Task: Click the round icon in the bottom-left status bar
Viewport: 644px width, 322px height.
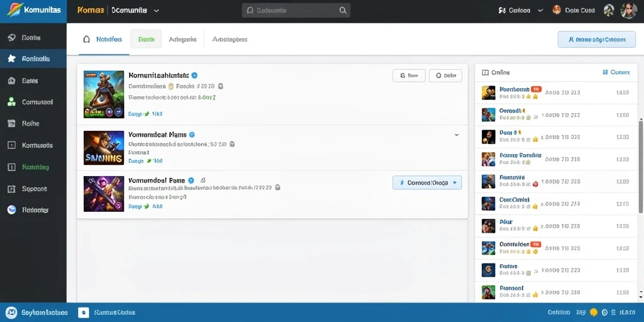Action: click(x=12, y=313)
